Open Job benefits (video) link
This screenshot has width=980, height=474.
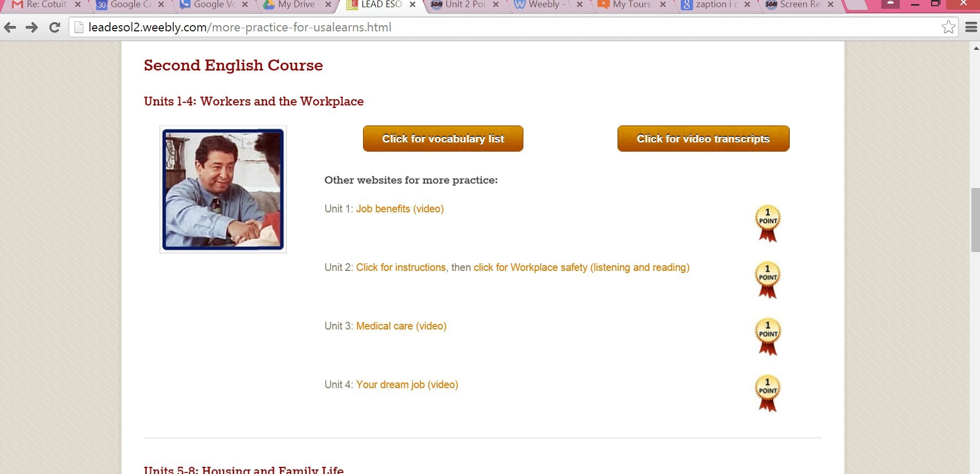coord(400,209)
